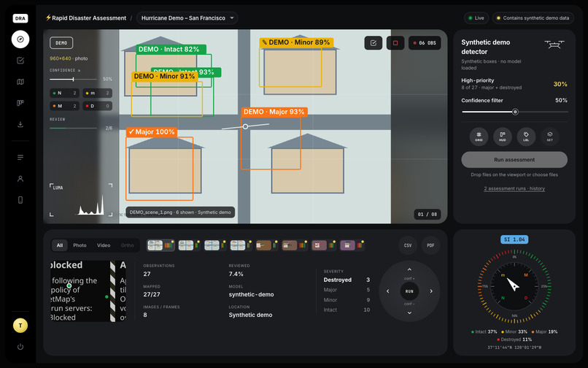Open the board columns sidebar icon
Image resolution: width=588 pixels, height=368 pixels.
(x=20, y=103)
